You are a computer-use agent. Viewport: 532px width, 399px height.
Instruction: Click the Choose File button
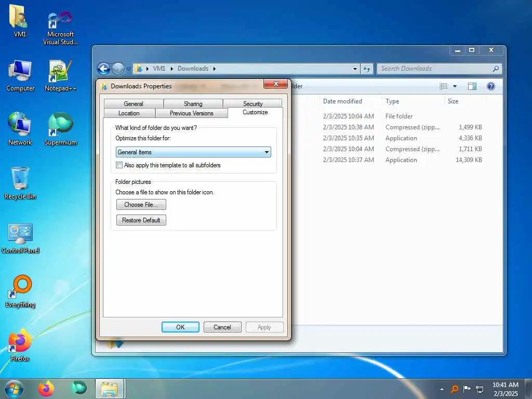point(141,205)
